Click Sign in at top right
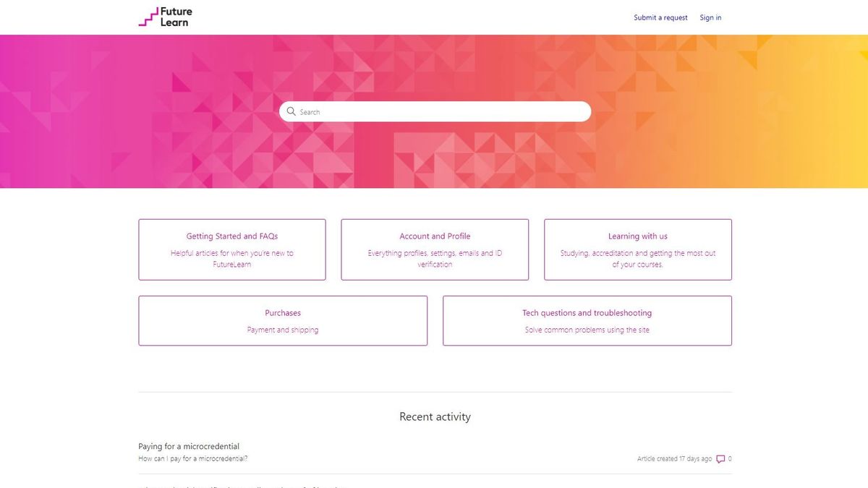 tap(710, 17)
